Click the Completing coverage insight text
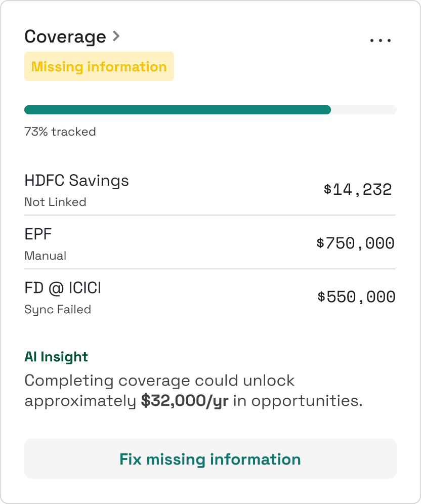The height and width of the screenshot is (504, 421). point(159,381)
